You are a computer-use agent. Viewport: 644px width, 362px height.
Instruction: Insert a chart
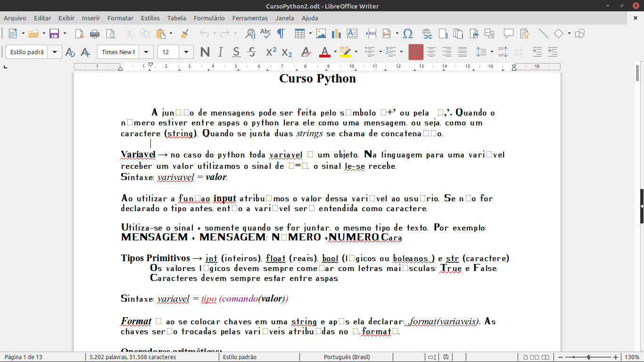(x=336, y=33)
